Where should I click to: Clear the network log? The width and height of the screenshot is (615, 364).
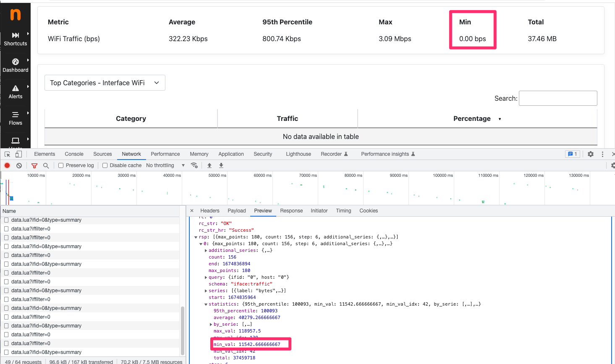click(18, 165)
